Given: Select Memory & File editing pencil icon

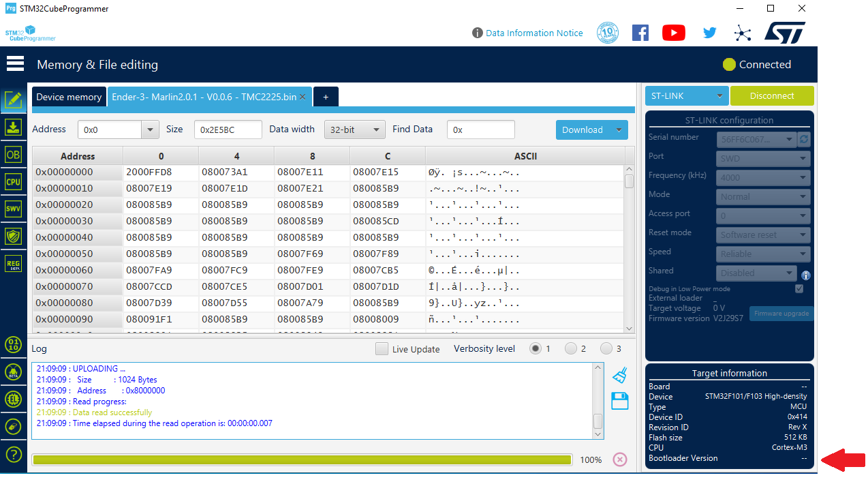Looking at the screenshot, I should pos(14,100).
